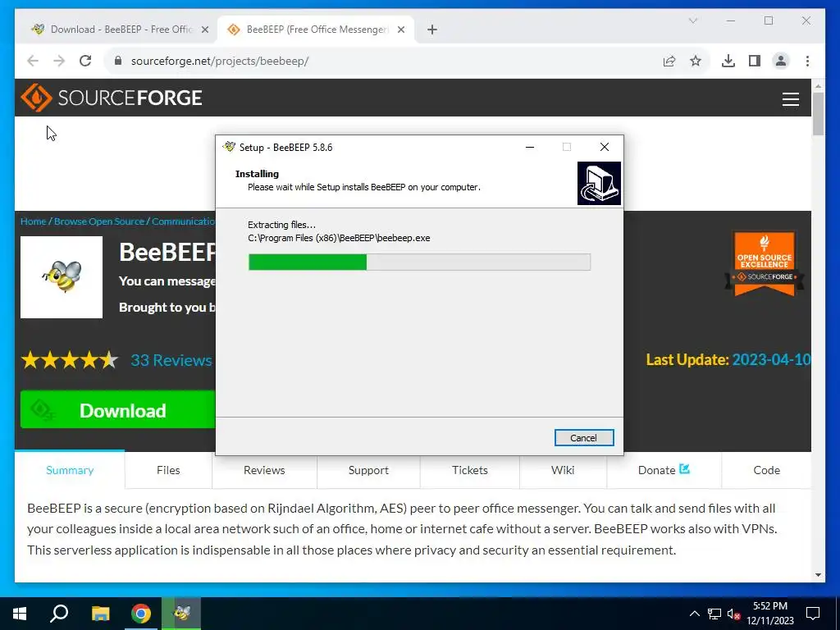Click the beebeep.exe extraction path text
840x630 pixels.
point(339,238)
